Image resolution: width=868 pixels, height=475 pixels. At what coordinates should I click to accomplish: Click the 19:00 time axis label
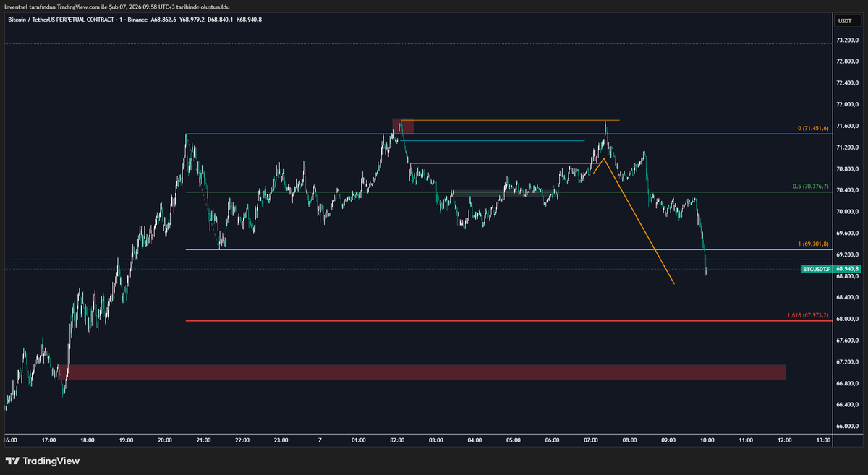pos(126,440)
